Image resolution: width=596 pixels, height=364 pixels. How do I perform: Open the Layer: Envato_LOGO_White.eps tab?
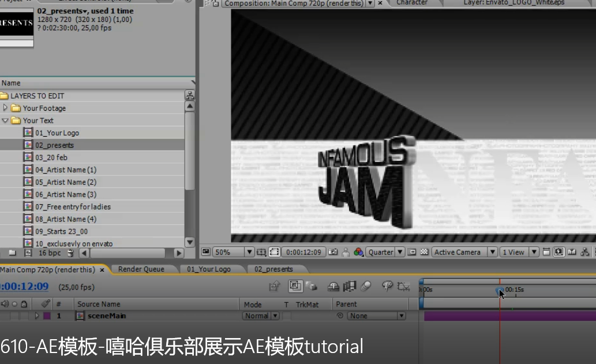(514, 3)
